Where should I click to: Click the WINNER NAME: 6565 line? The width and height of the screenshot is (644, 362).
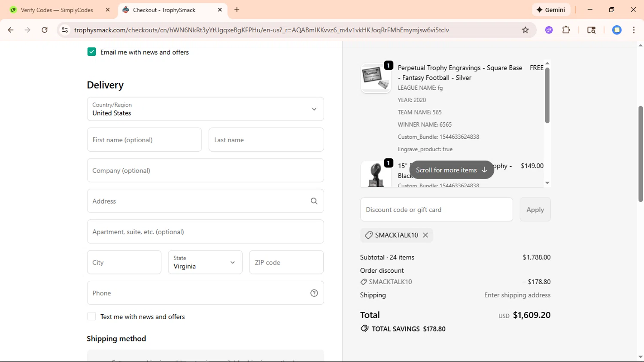425,125
